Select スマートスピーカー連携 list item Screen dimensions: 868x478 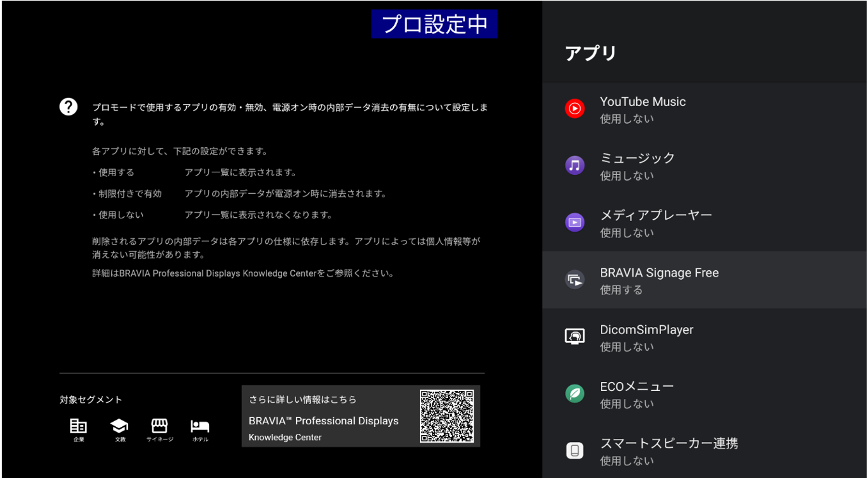tap(704, 451)
